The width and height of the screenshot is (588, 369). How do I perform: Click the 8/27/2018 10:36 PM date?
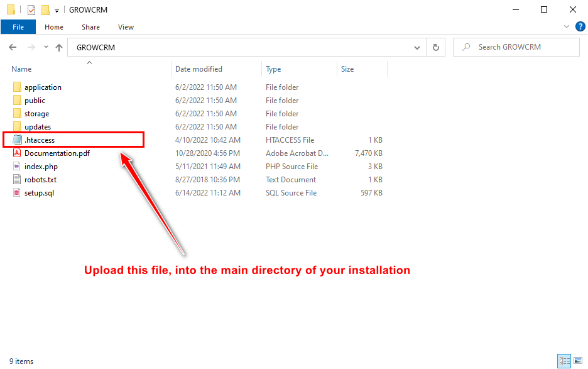pos(207,180)
